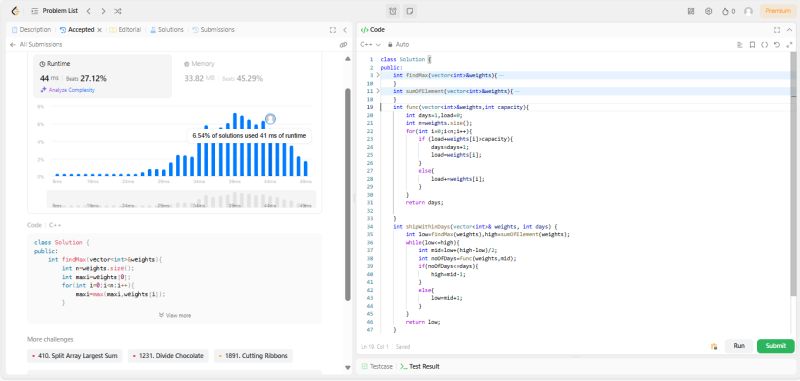Maximize the left description panel
This screenshot has height=381, width=800.
tap(333, 30)
